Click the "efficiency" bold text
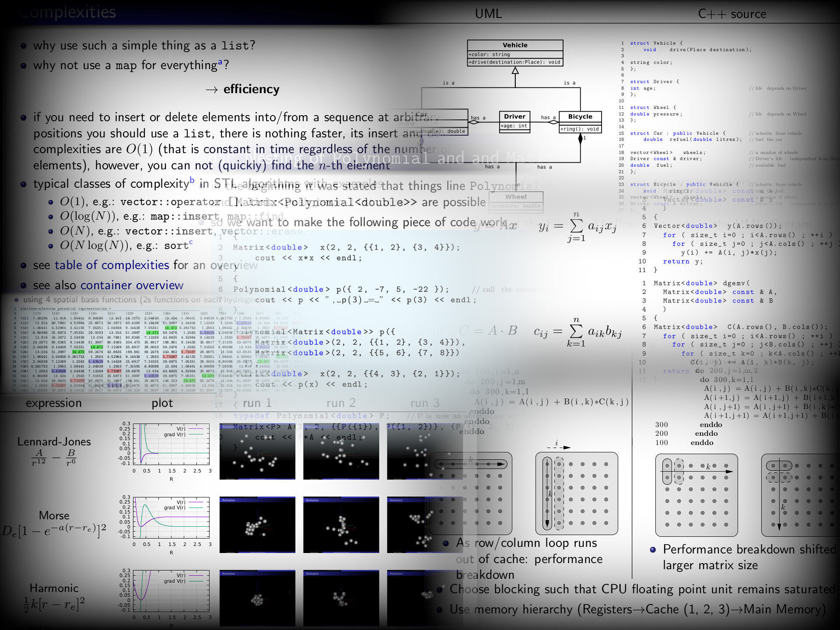840x630 pixels. pos(251,89)
